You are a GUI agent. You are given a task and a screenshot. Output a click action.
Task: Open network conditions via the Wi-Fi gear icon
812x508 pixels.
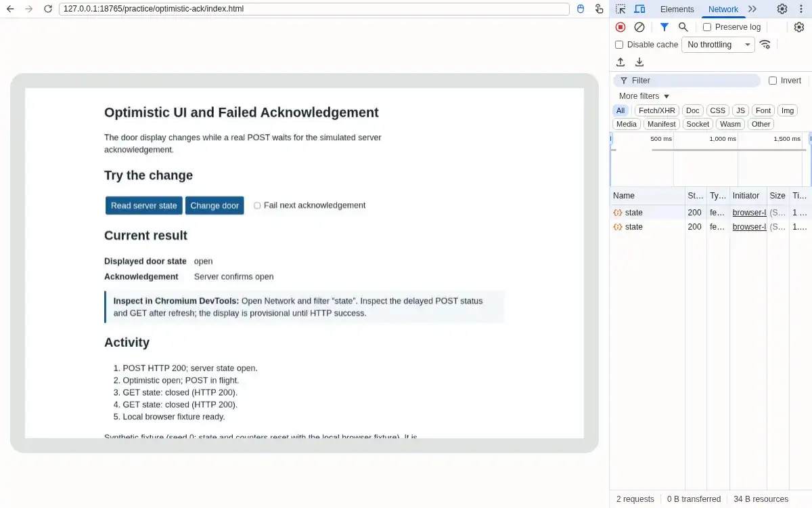pos(765,45)
